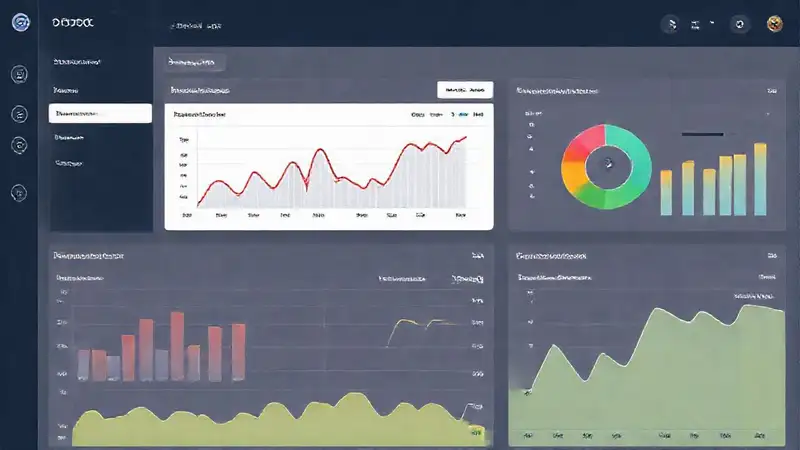The image size is (800, 450).
Task: Open the sidebar menu item just below the highlighted one
Action: coord(69,137)
